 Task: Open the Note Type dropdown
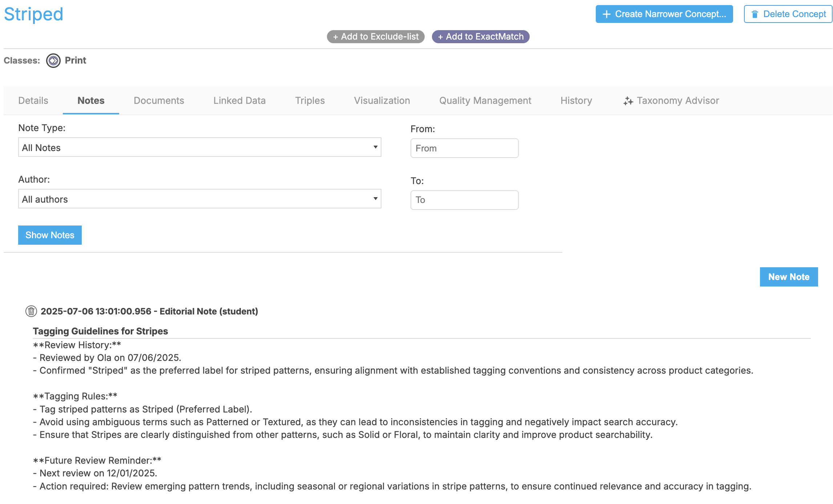click(199, 147)
